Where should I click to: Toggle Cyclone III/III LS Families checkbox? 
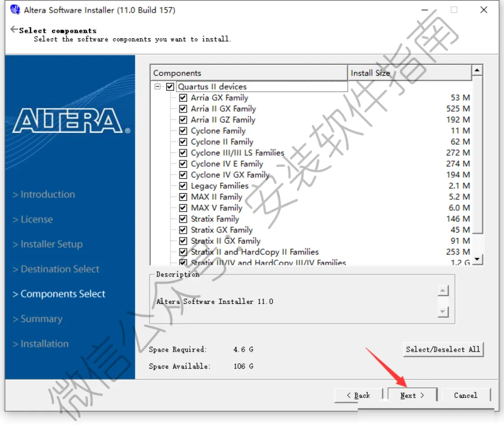(x=183, y=152)
